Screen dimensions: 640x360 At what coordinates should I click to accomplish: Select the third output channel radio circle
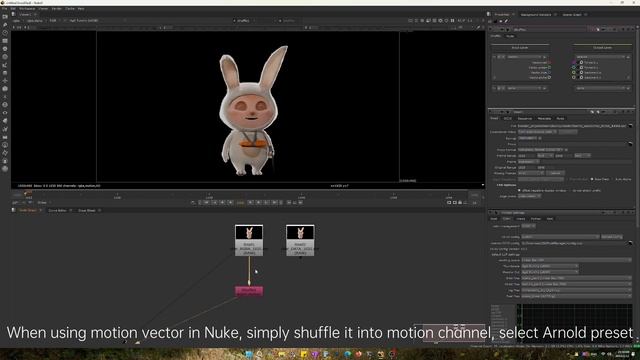(x=581, y=72)
